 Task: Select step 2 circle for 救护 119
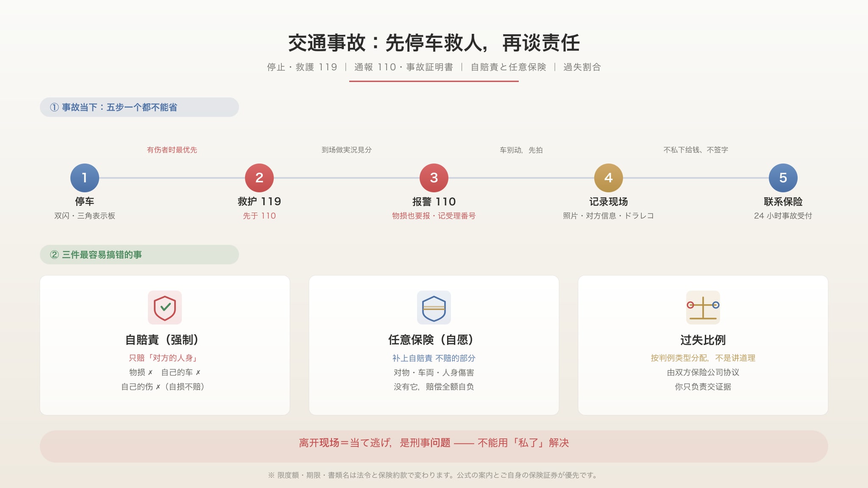coord(259,178)
